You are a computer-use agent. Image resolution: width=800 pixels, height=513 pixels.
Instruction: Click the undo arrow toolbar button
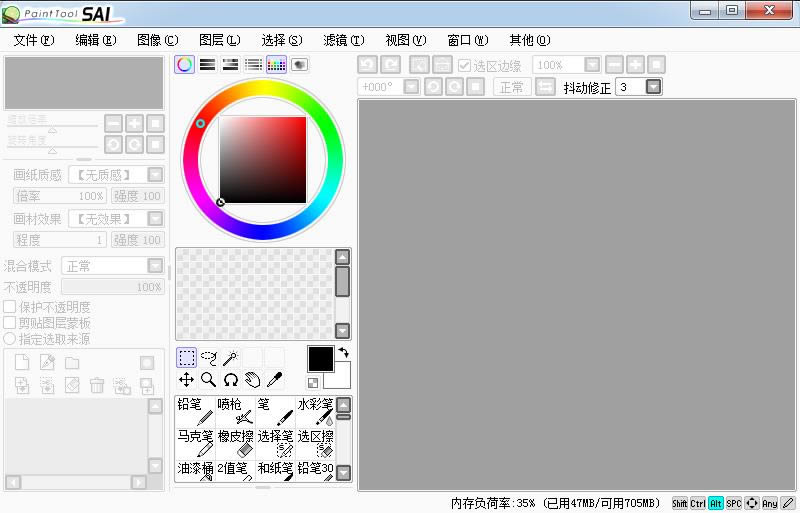click(x=367, y=65)
